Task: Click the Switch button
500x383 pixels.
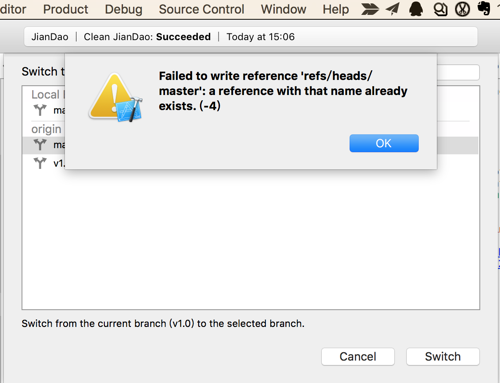Action: [443, 357]
